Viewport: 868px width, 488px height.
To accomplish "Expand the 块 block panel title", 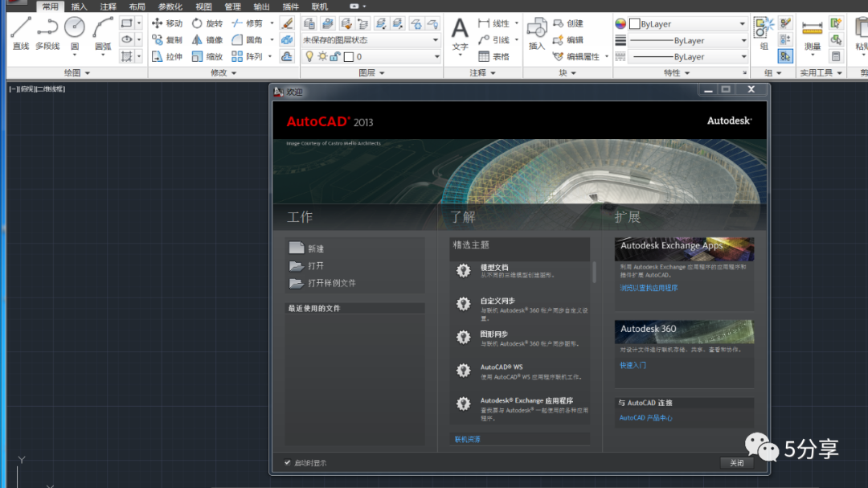I will click(567, 72).
